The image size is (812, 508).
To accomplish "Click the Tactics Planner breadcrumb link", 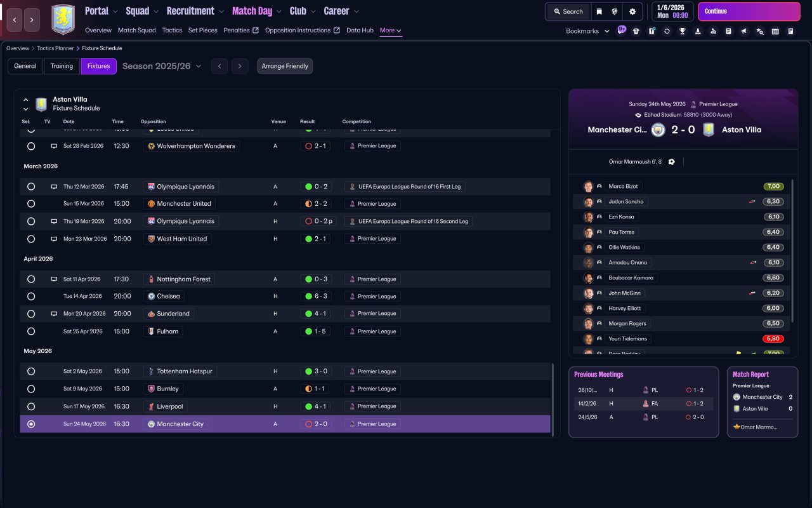I will (x=55, y=48).
